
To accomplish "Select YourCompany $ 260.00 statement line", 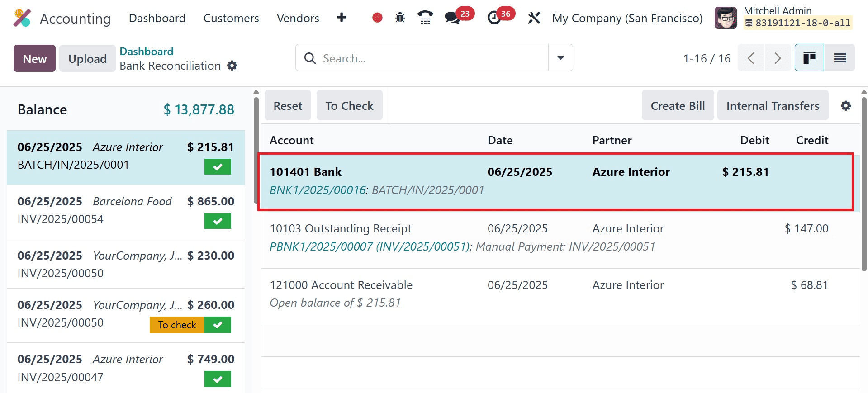I will coord(126,315).
